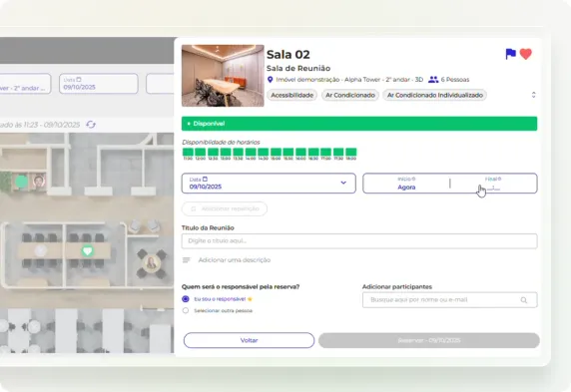Click the search icon in the participants field

[x=524, y=300]
